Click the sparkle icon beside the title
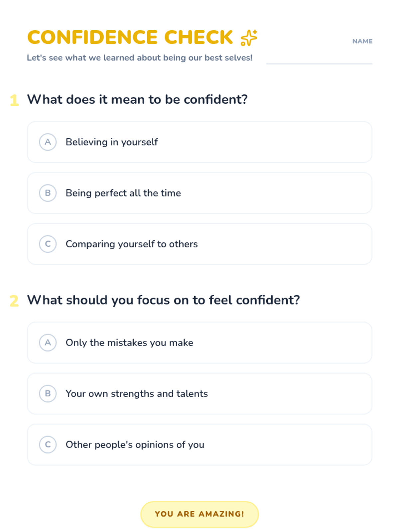 (x=249, y=38)
